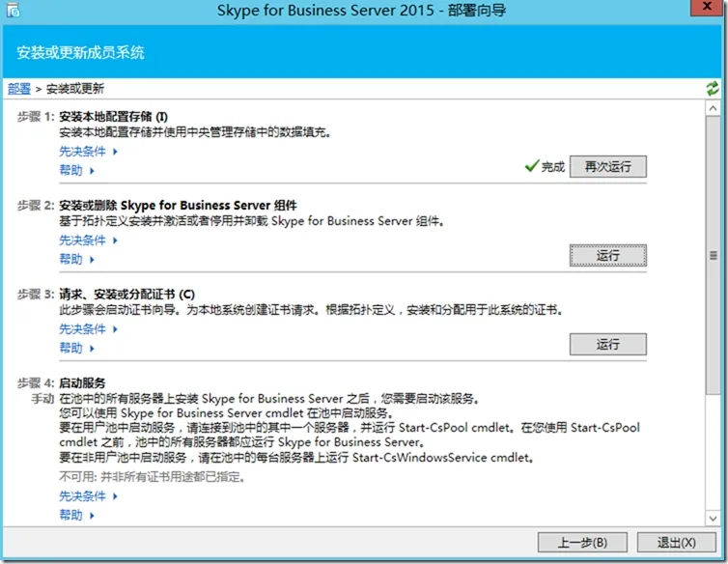Screen dimensions: 728x564
Task: Click 再次运行 for step 1
Action: 607,166
